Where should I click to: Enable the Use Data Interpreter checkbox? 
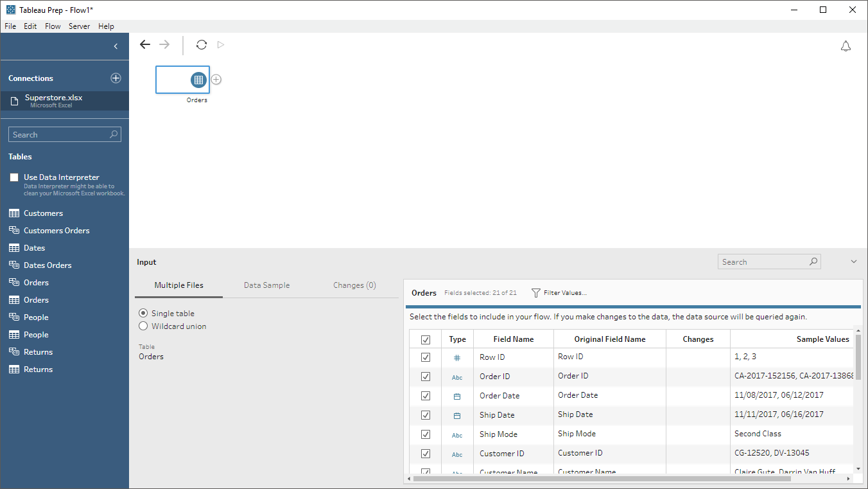[14, 177]
